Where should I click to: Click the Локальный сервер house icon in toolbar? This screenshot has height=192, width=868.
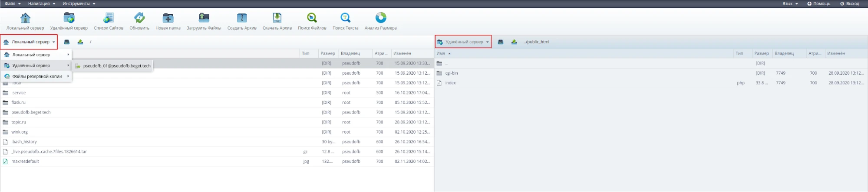tap(25, 18)
